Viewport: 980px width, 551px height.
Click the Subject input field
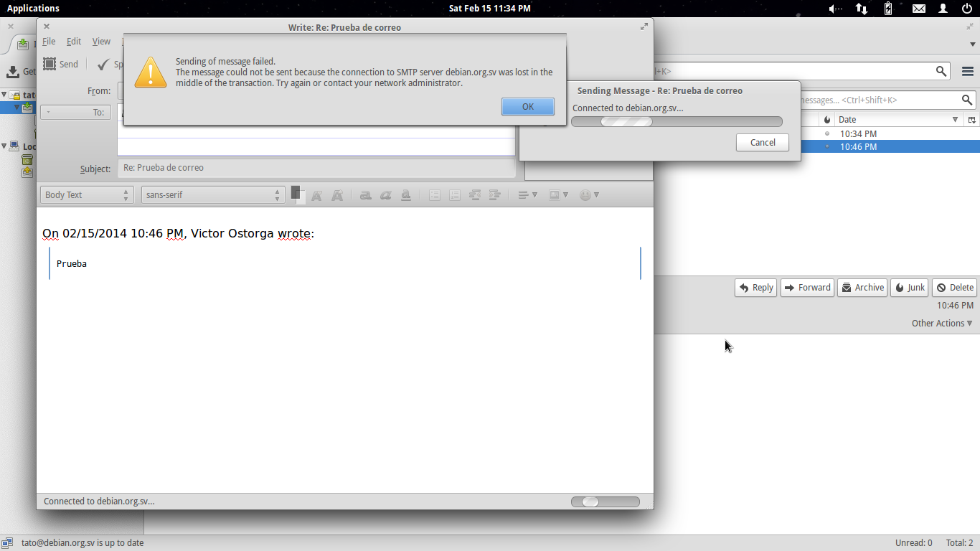[x=316, y=168]
